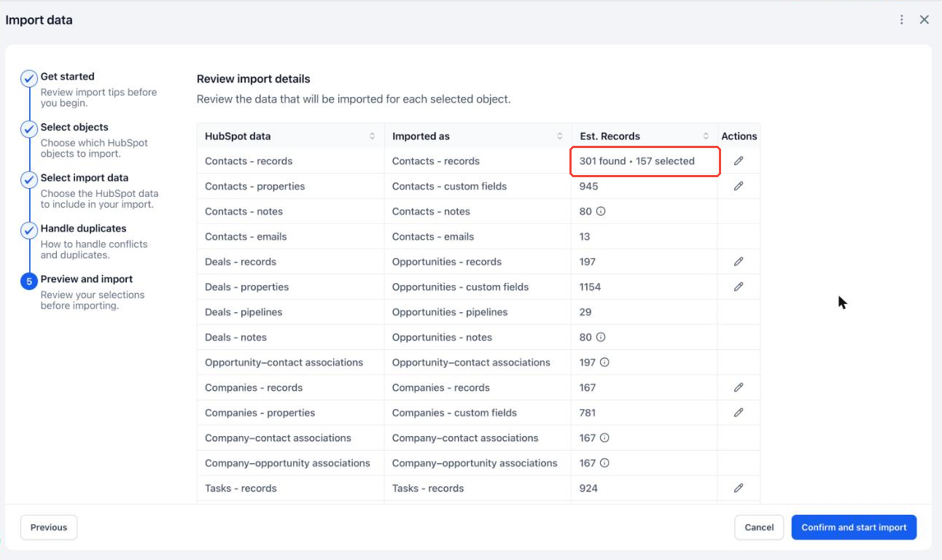
Task: Click the pencil icon for Deals - records
Action: [739, 261]
